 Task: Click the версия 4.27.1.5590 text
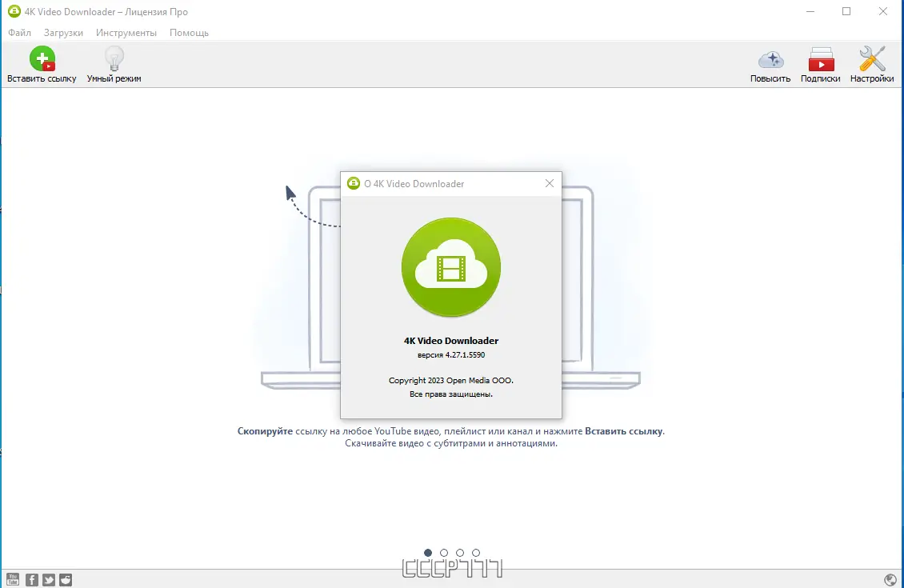[451, 355]
